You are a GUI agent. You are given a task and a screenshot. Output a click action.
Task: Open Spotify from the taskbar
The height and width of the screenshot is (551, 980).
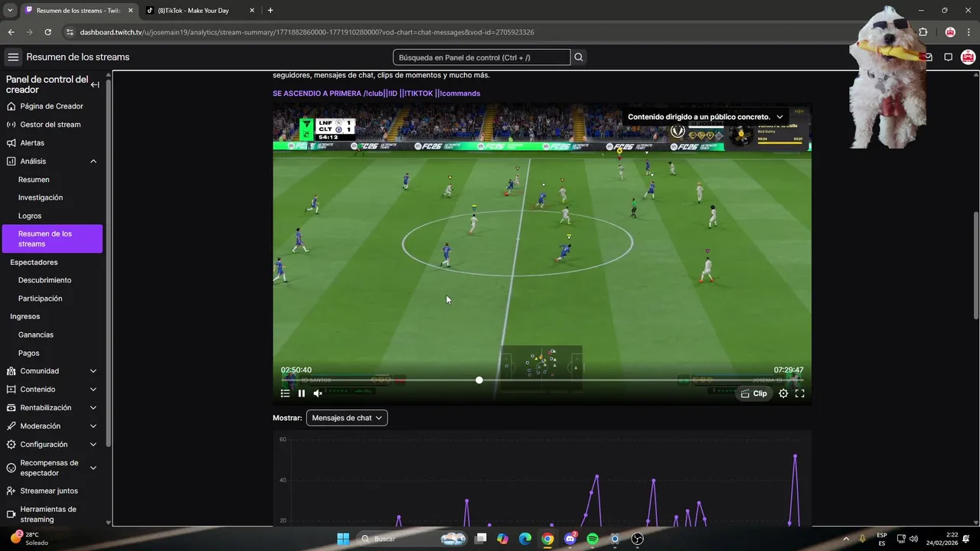click(x=592, y=539)
